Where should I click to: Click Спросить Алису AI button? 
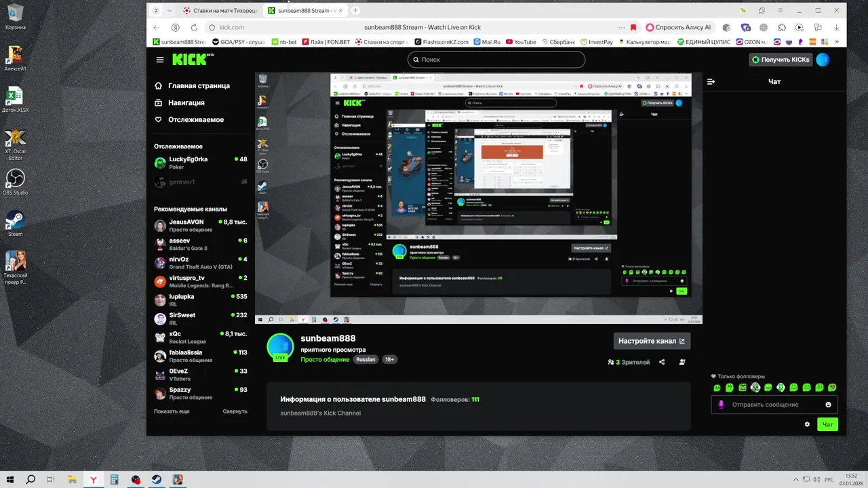pos(678,27)
